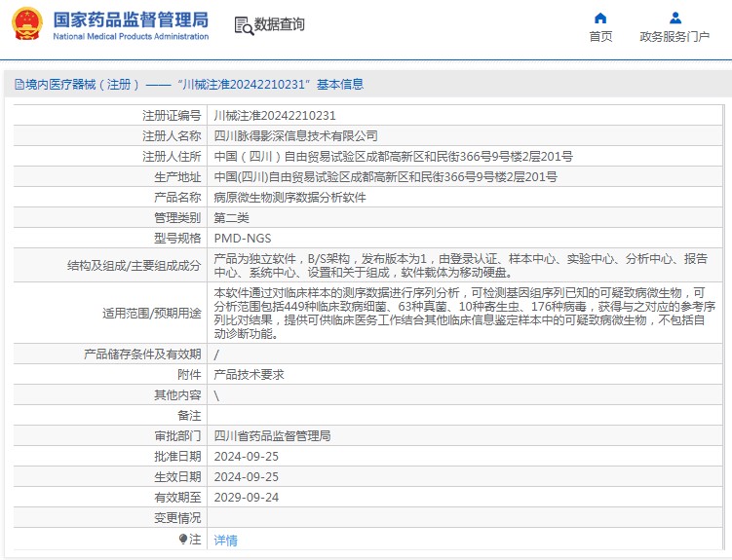732x560 pixels.
Task: Click the 附件 label
Action: [x=189, y=374]
